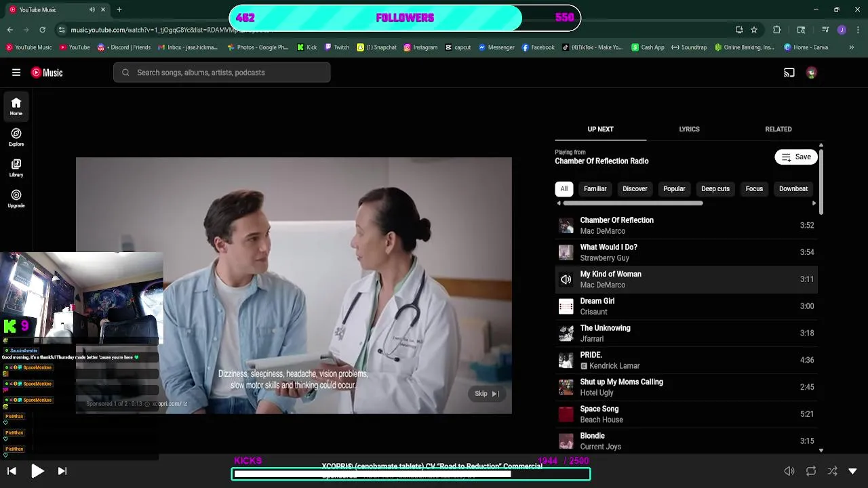Open the Explore section

16,138
